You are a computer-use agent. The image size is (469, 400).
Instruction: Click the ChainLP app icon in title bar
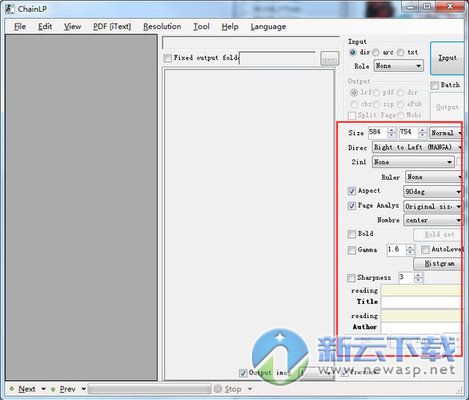point(10,9)
